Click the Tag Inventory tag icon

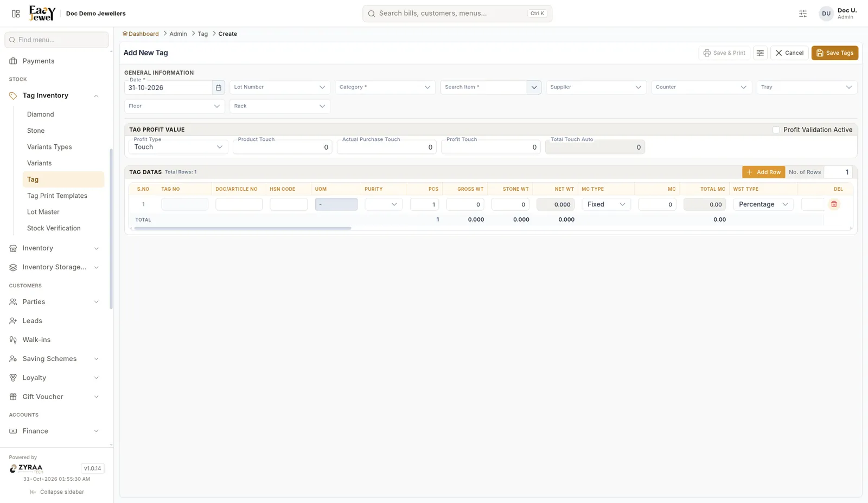coord(13,95)
